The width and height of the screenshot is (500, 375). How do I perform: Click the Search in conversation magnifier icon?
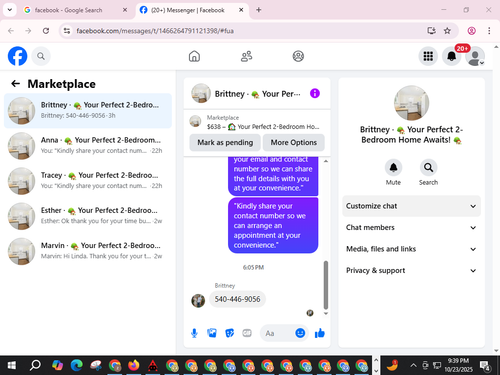(x=428, y=167)
